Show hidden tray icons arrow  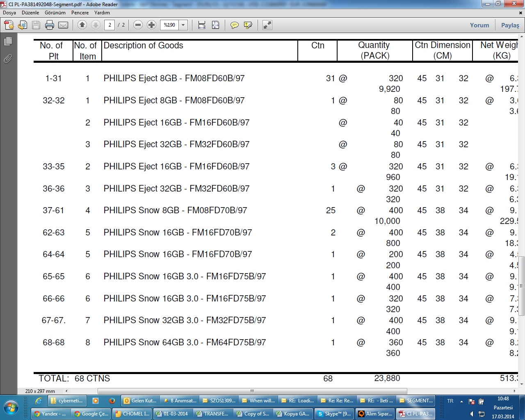pos(461,402)
